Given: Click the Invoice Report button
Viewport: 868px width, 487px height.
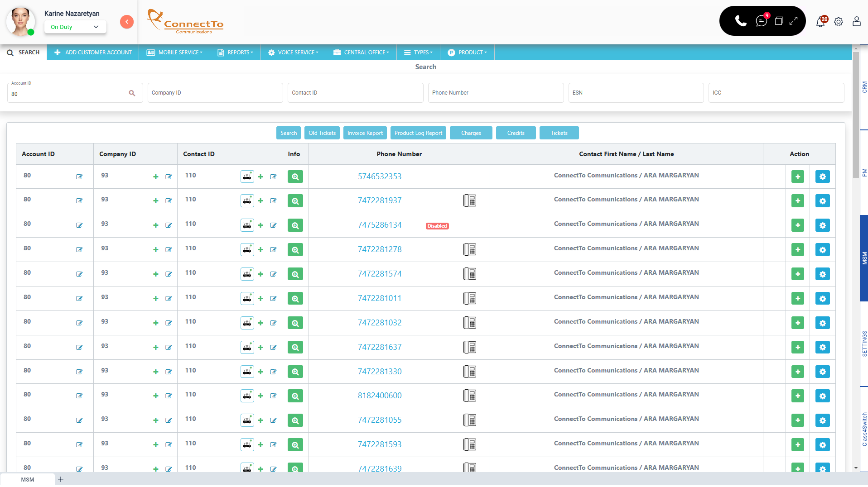Looking at the screenshot, I should click(365, 133).
